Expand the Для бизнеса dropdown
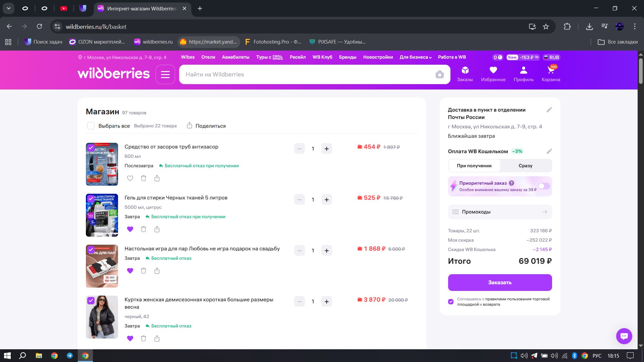644x362 pixels. [x=415, y=57]
